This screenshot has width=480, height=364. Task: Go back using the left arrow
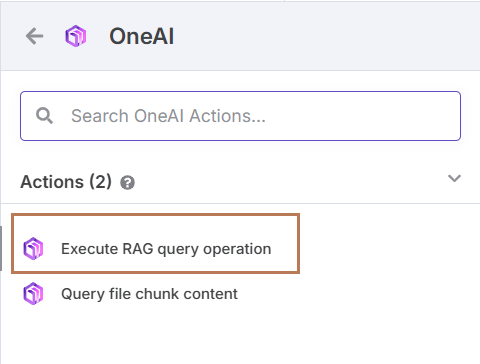point(35,36)
